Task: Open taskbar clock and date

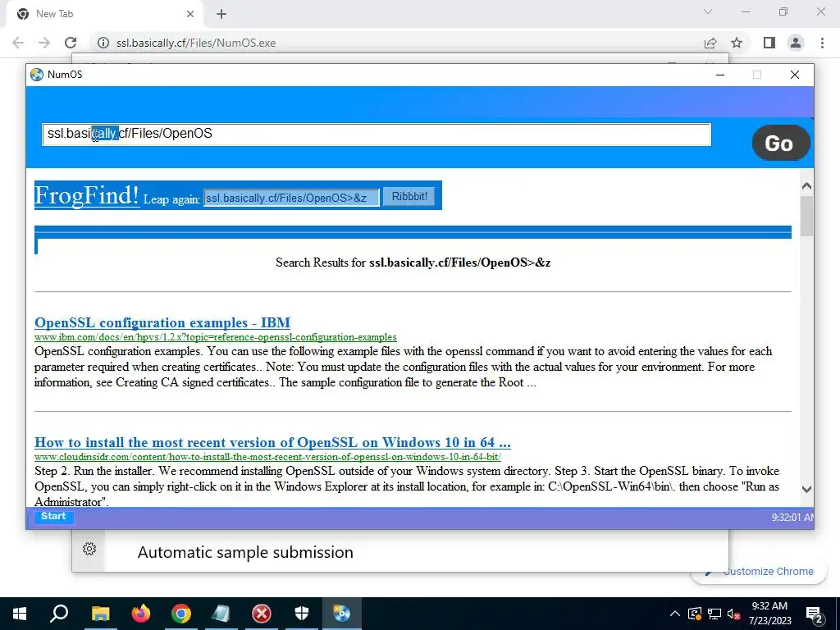Action: (769, 614)
